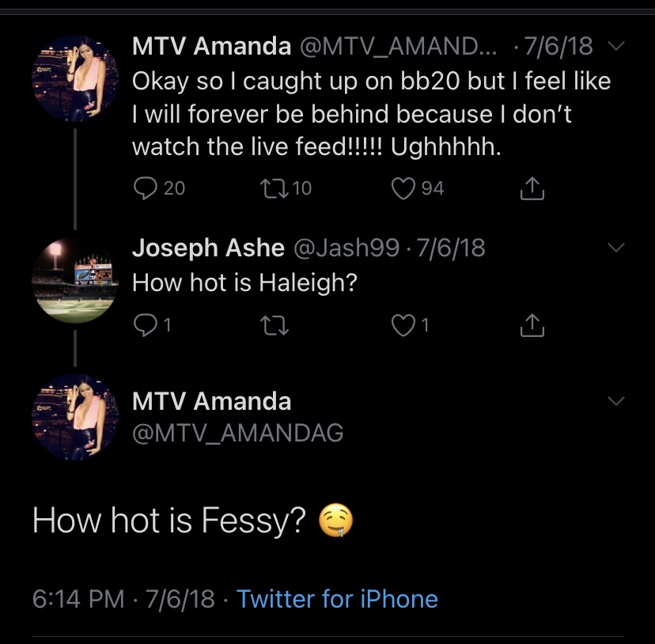View MTV Amanda's avatar on top tweet

click(x=75, y=78)
